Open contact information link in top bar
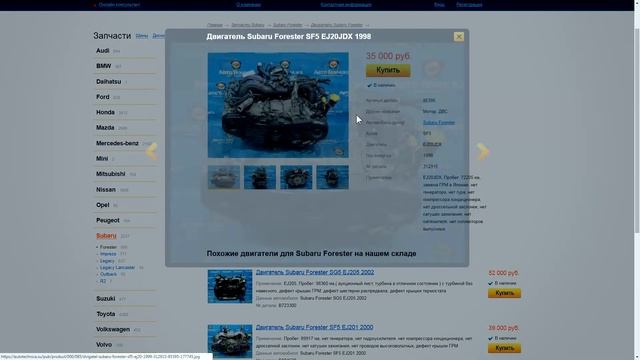This screenshot has width=640, height=360. 346,5
